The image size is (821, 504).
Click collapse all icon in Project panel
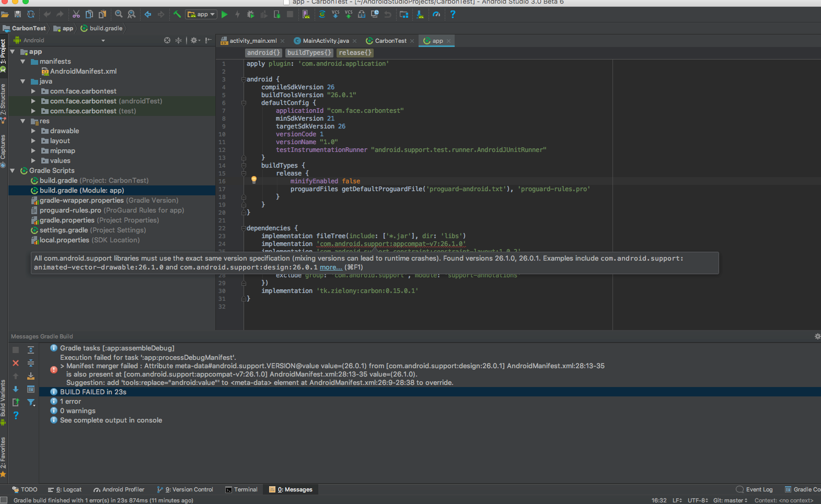[x=179, y=40]
